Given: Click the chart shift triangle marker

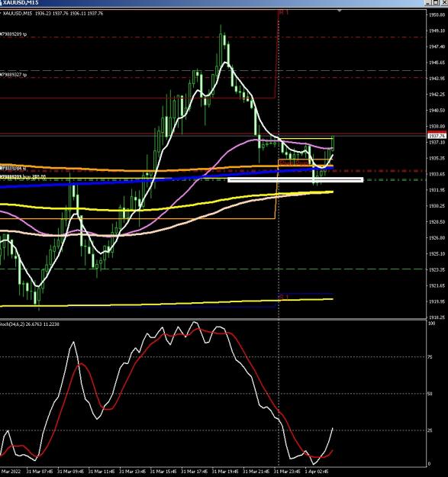Looking at the screenshot, I should 340,11.
